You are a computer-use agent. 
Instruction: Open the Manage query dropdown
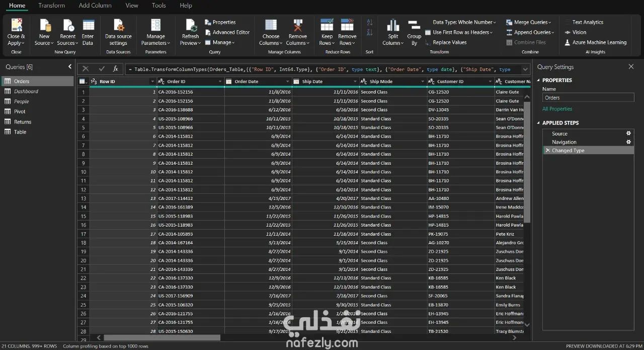pyautogui.click(x=220, y=42)
